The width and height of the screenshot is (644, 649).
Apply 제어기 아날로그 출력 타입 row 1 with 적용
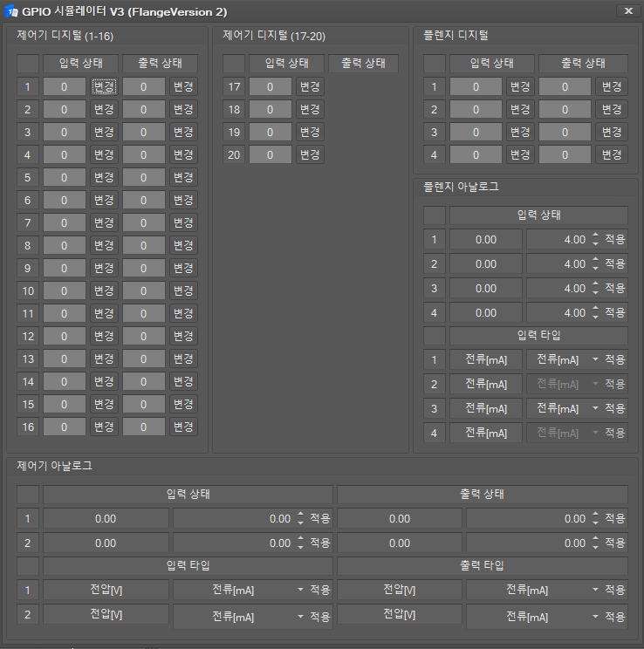click(x=615, y=591)
